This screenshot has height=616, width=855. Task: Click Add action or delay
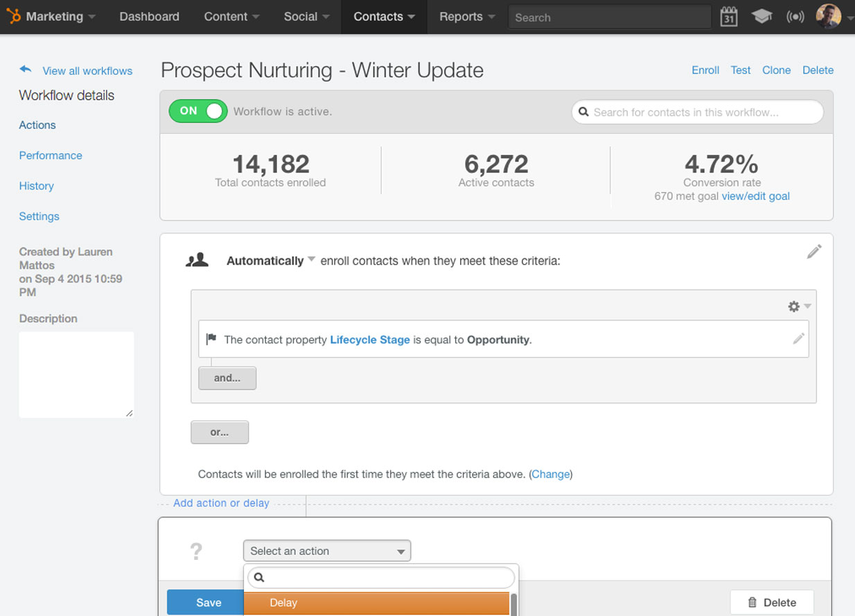(x=221, y=503)
